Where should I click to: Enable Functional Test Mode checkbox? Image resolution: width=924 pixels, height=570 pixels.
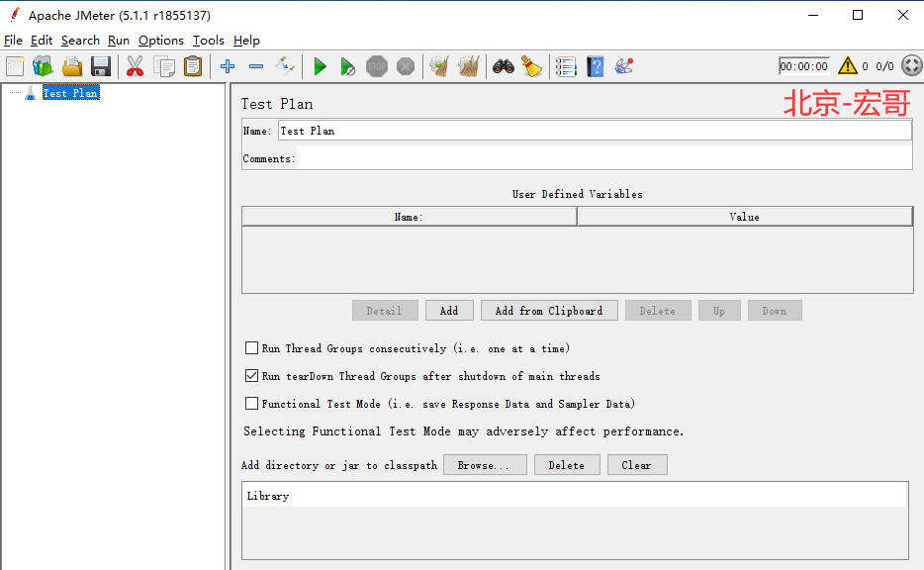(251, 404)
